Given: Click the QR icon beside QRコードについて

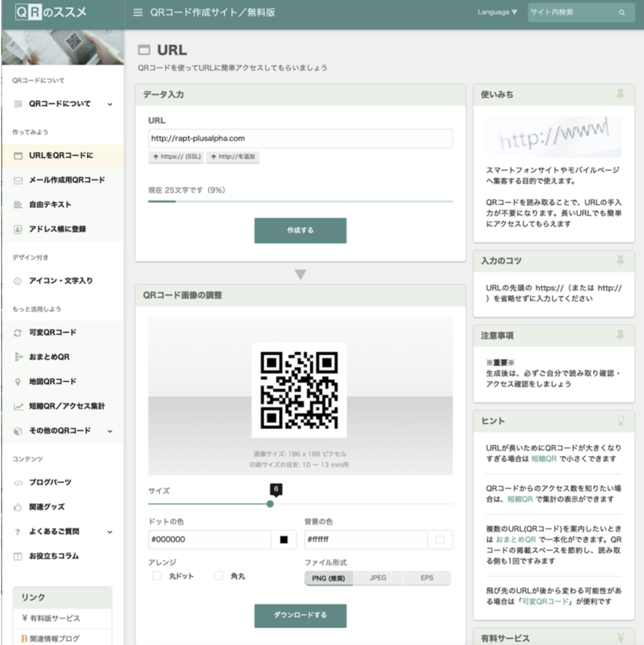Looking at the screenshot, I should point(18,104).
